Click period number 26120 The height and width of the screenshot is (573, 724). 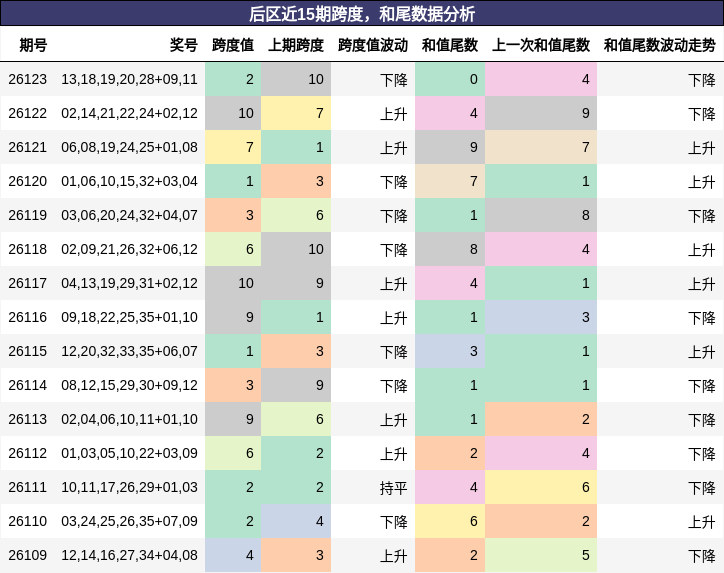coord(28,181)
